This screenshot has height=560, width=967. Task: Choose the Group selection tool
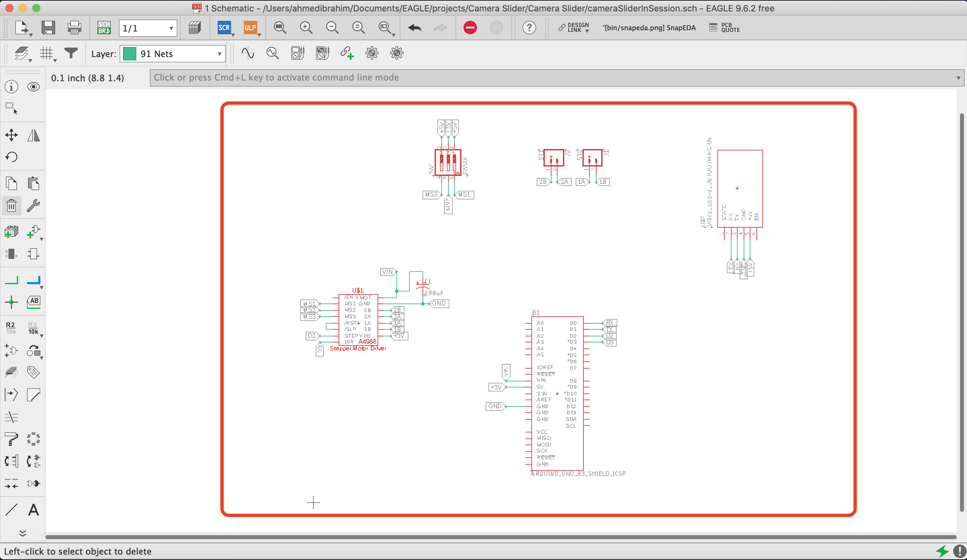point(11,108)
